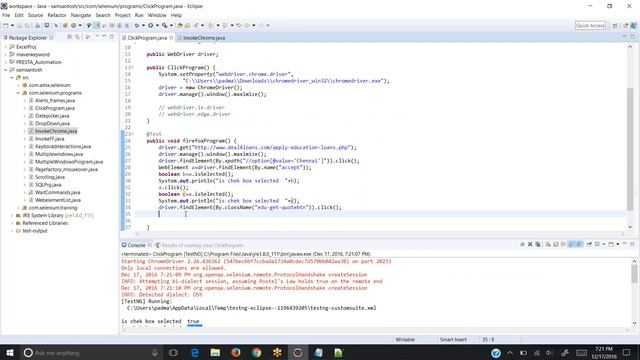Open Microsoft Edge from taskbar

coord(195,352)
